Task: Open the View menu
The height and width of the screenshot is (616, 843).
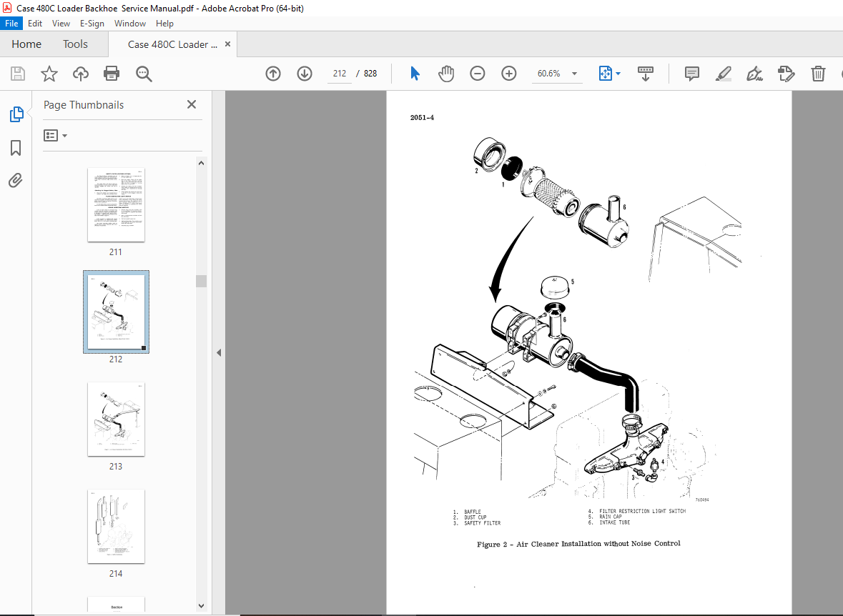Action: click(x=61, y=23)
